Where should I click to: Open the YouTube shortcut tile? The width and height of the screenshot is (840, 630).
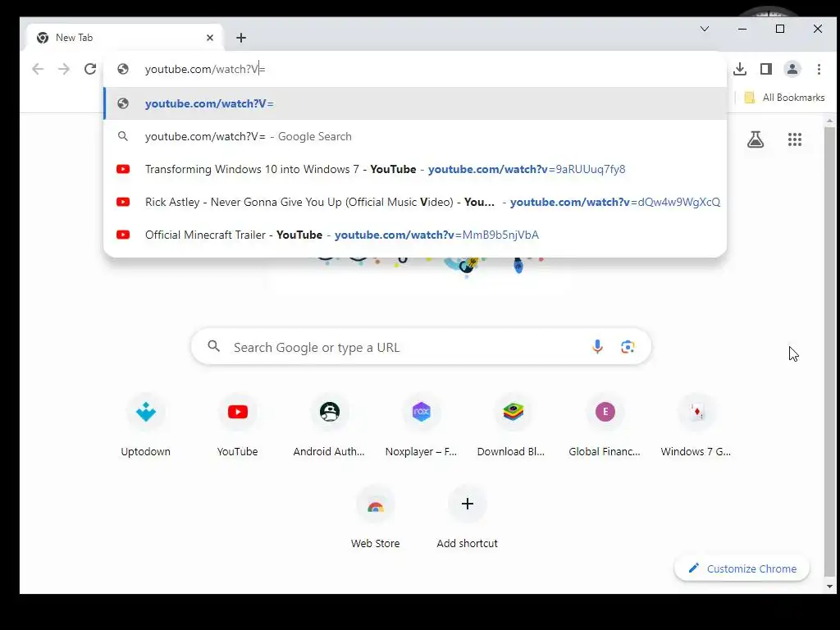(x=237, y=426)
